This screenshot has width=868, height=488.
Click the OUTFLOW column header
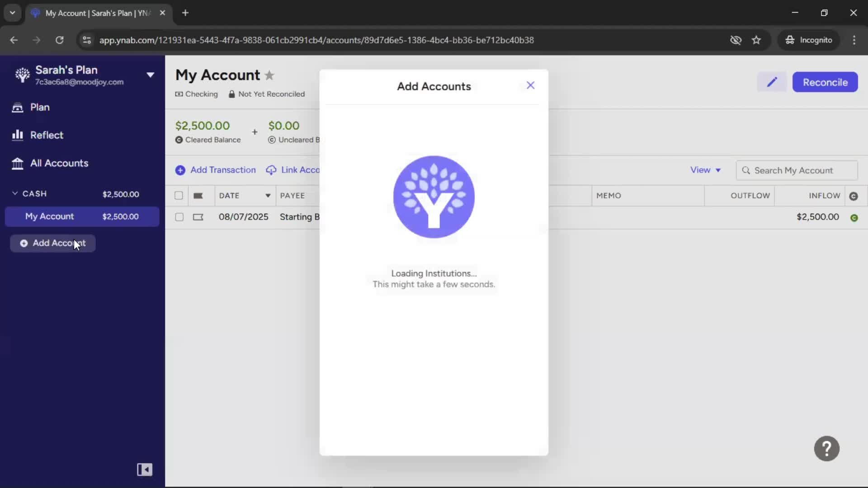(x=750, y=196)
